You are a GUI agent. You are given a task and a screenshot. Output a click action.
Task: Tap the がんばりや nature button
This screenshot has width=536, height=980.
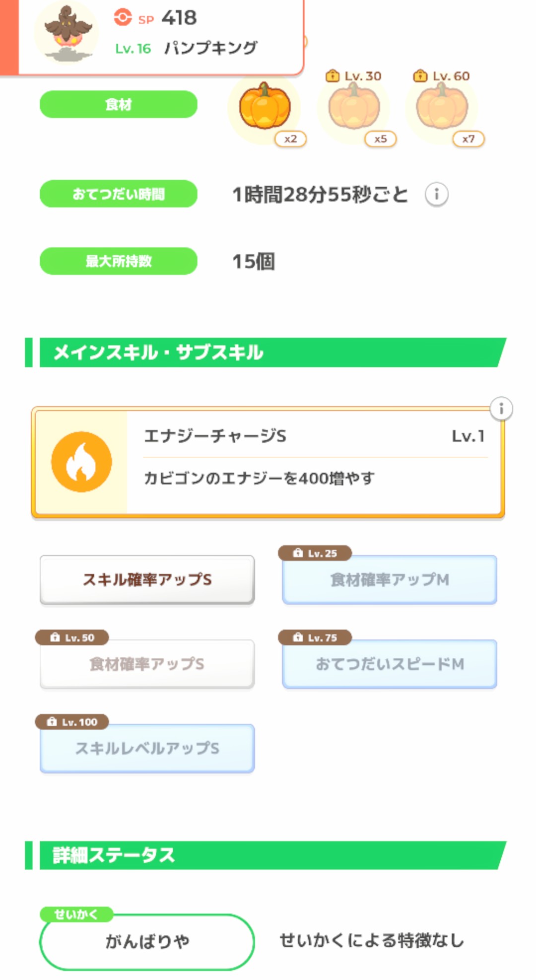tap(147, 941)
